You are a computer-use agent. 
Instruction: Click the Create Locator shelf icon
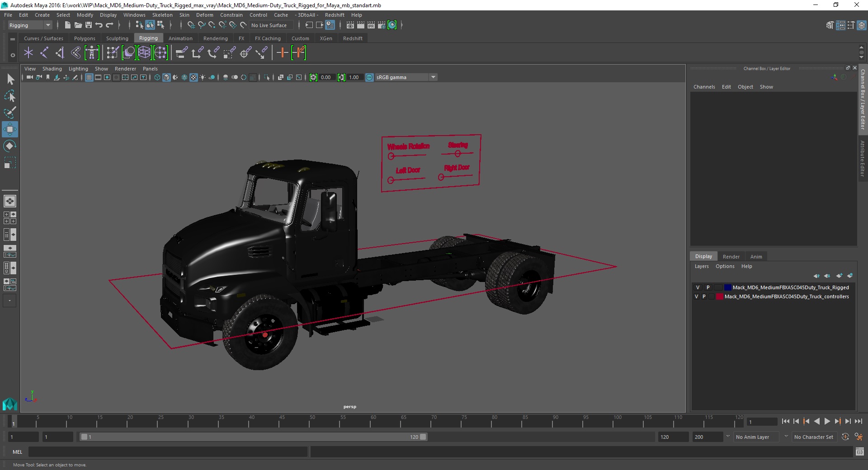coord(28,53)
